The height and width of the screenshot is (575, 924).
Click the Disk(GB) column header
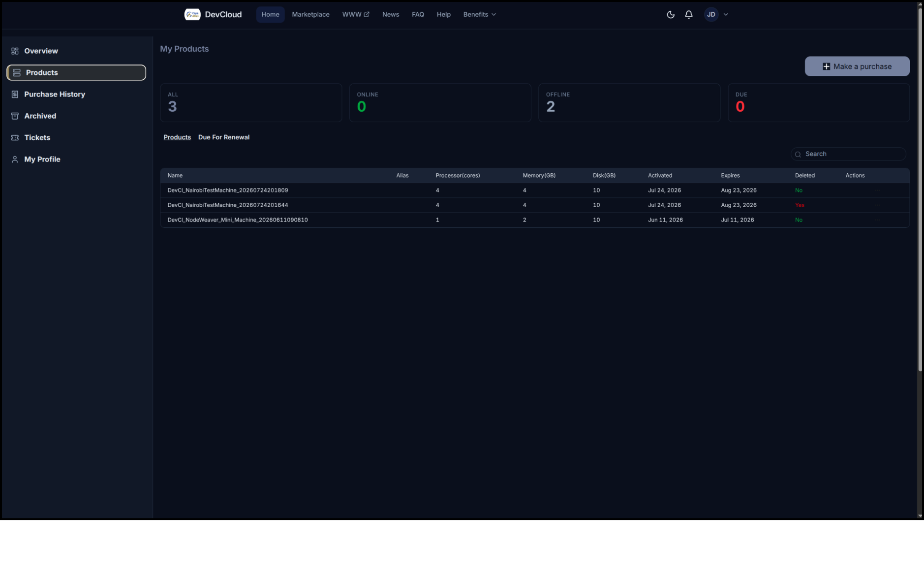604,176
